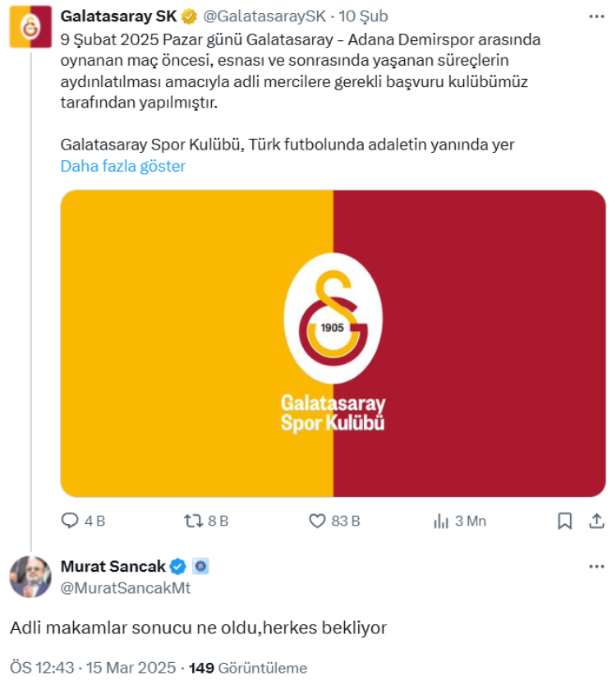Open Galatasaray SK tweet more options menu
Image resolution: width=616 pixels, height=690 pixels.
(596, 16)
